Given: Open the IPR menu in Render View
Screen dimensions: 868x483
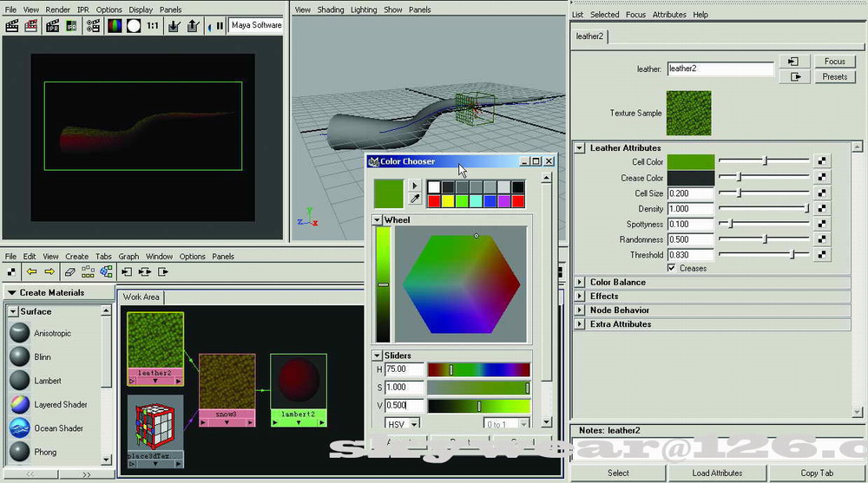Looking at the screenshot, I should (83, 10).
